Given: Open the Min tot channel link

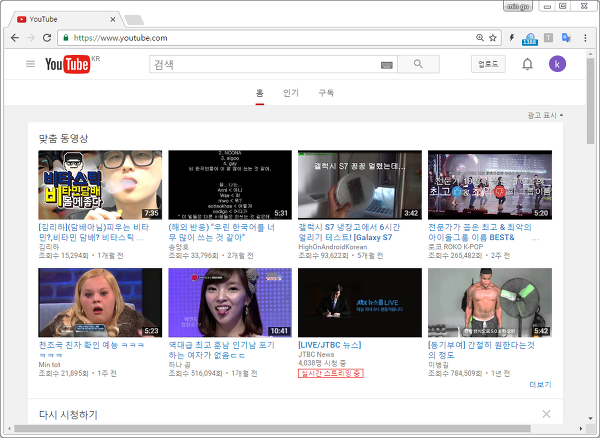Looking at the screenshot, I should point(49,365).
